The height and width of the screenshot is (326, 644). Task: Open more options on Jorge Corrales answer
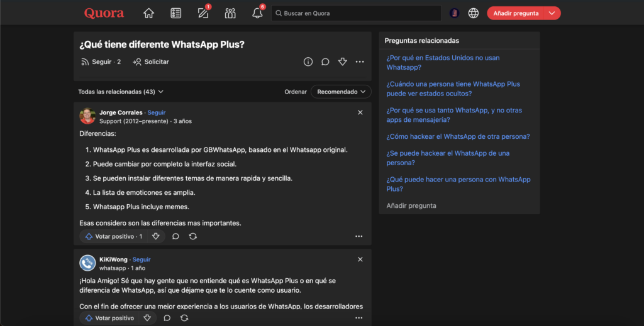click(359, 236)
